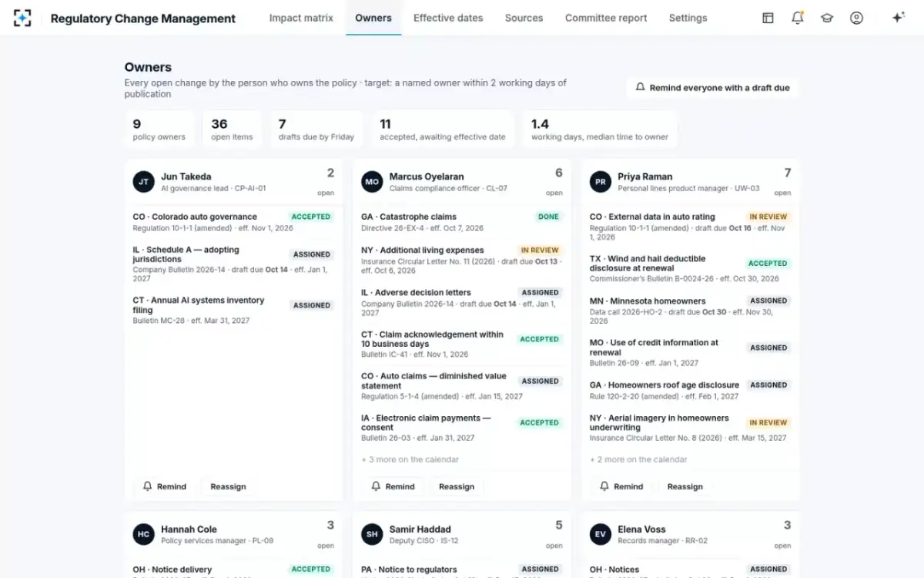Open the Effective dates tab

tap(448, 18)
